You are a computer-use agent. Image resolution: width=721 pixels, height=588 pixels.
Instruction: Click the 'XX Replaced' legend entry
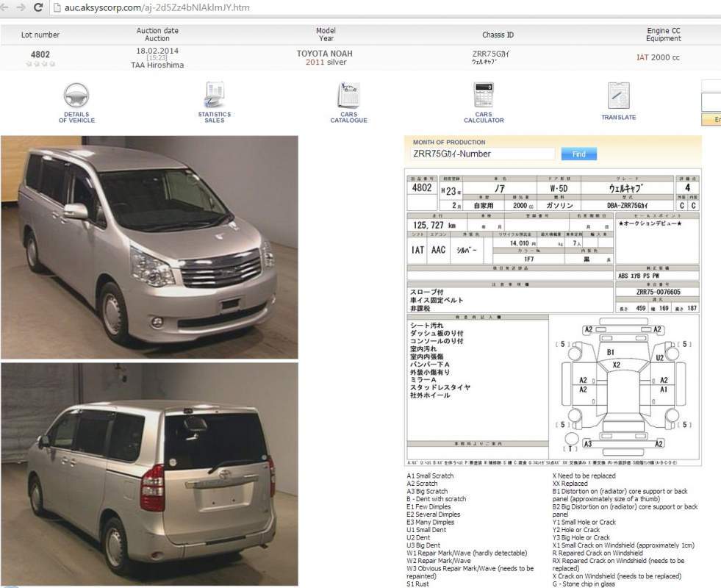tap(570, 484)
